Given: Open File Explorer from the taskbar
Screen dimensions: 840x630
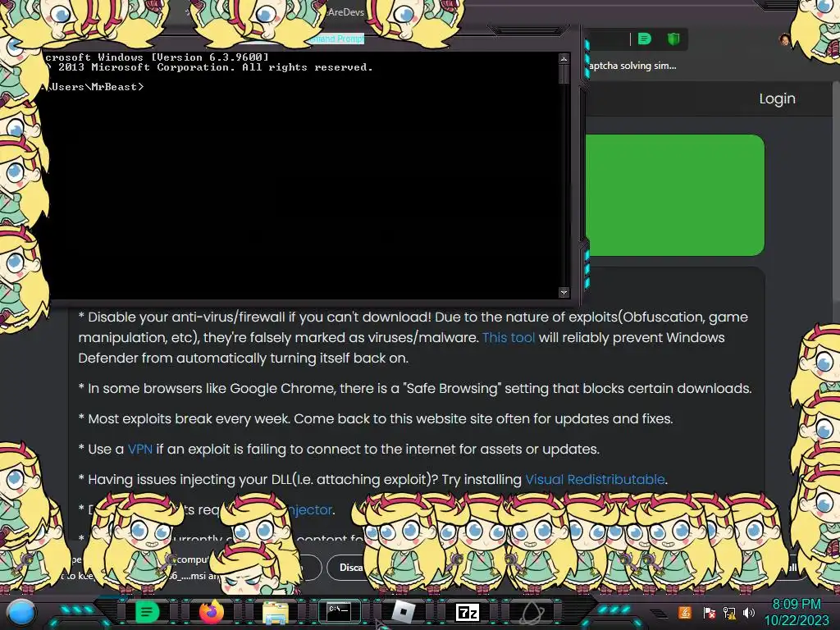Looking at the screenshot, I should [276, 613].
